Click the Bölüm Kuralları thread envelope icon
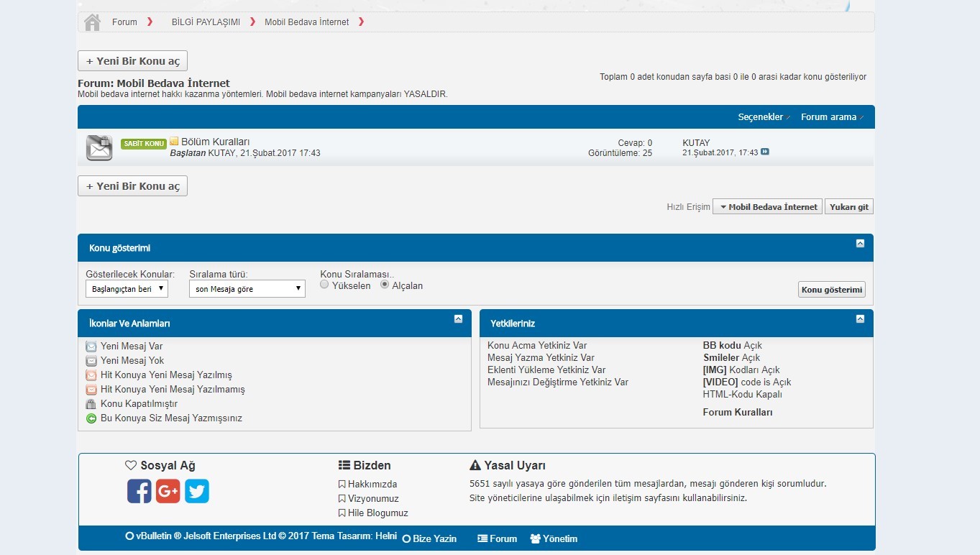980x555 pixels. (x=99, y=147)
